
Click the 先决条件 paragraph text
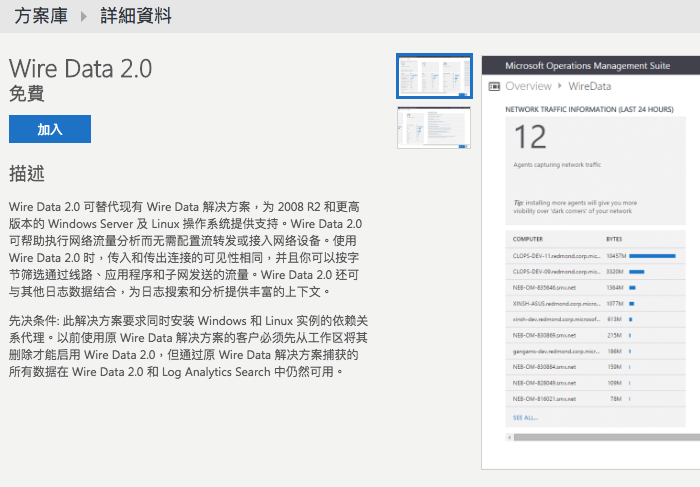[188, 346]
